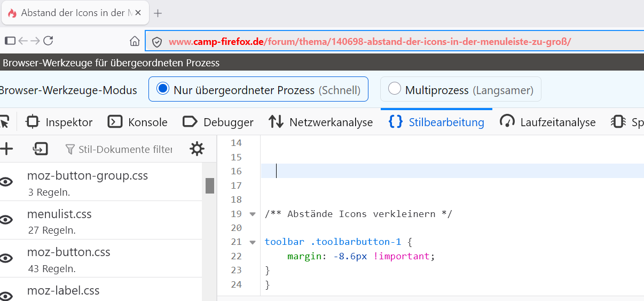Viewport: 644px width, 301px height.
Task: Create a new style sheet
Action: tap(6, 149)
